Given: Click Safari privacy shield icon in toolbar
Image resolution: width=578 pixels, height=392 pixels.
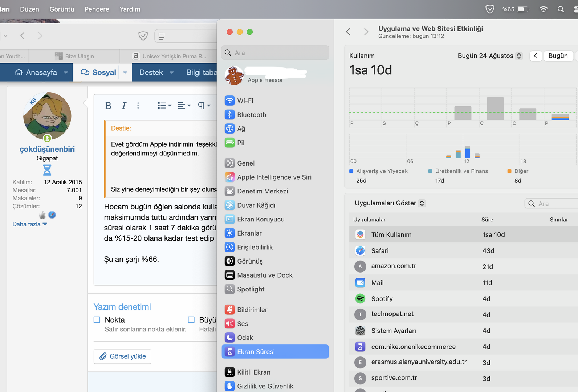Looking at the screenshot, I should pyautogui.click(x=143, y=36).
